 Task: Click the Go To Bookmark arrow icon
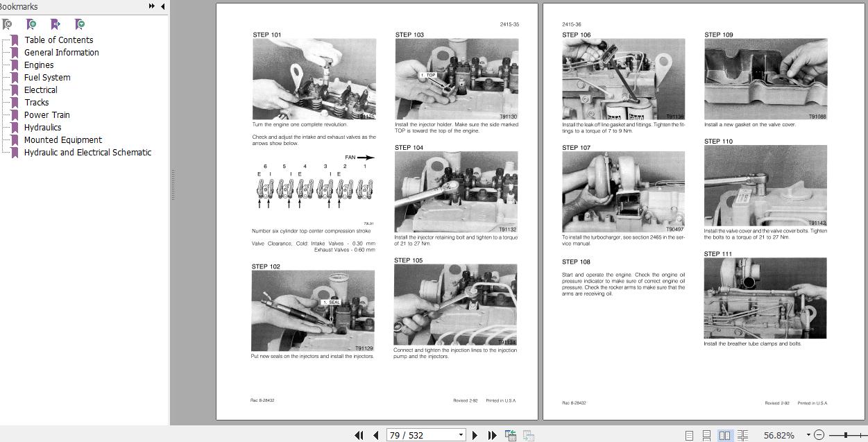pos(56,24)
